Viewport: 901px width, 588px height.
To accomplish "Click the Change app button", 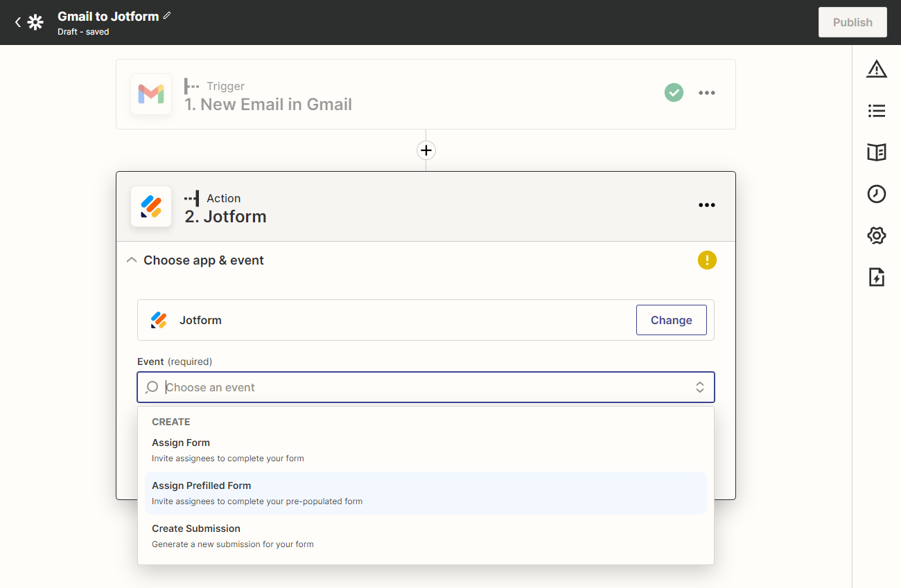I will pyautogui.click(x=671, y=320).
